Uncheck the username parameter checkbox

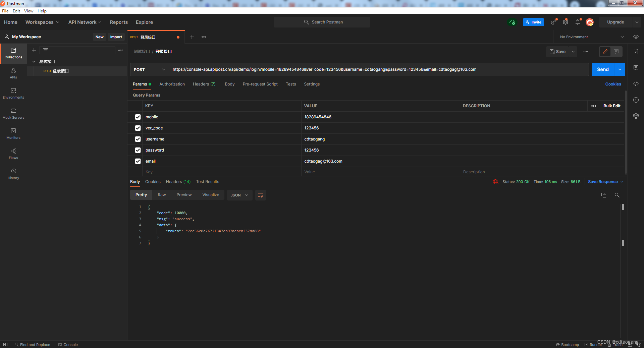138,139
